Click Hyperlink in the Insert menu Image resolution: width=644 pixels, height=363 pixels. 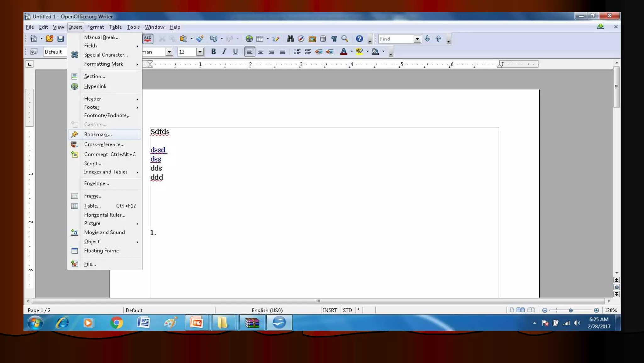[95, 86]
